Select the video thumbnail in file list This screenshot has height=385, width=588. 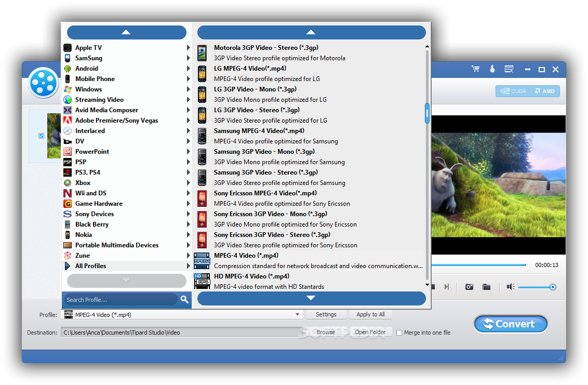pos(54,136)
